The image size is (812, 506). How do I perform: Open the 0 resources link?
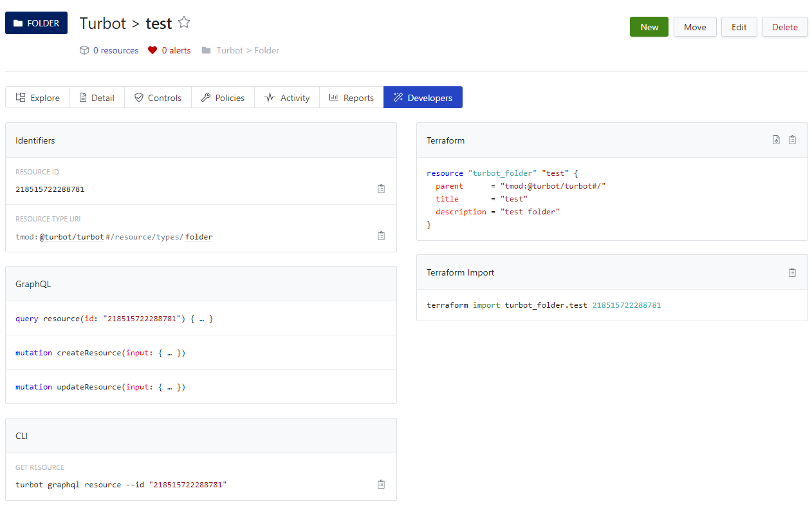click(x=116, y=50)
